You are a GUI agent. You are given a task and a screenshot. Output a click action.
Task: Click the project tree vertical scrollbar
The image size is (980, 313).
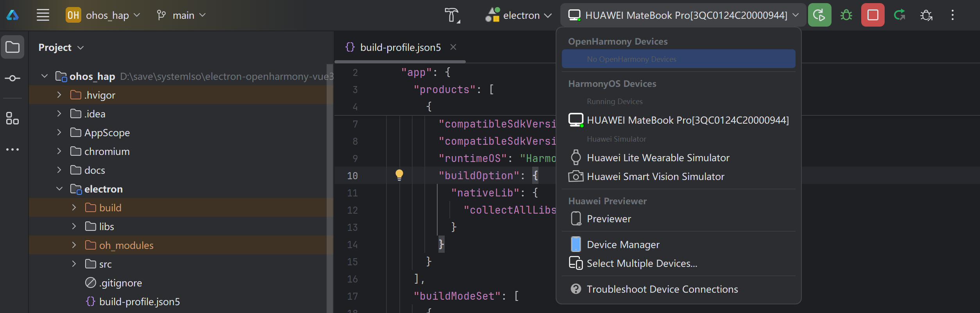coord(330,189)
